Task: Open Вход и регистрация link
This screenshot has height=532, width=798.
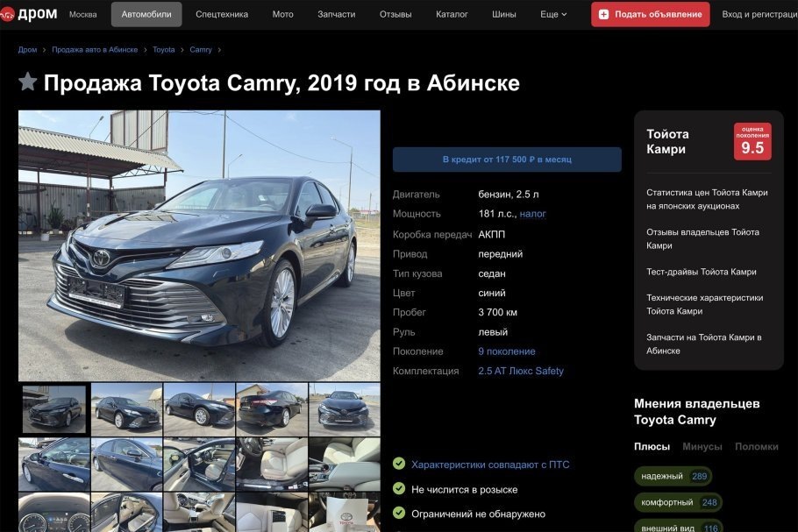Action: (759, 14)
